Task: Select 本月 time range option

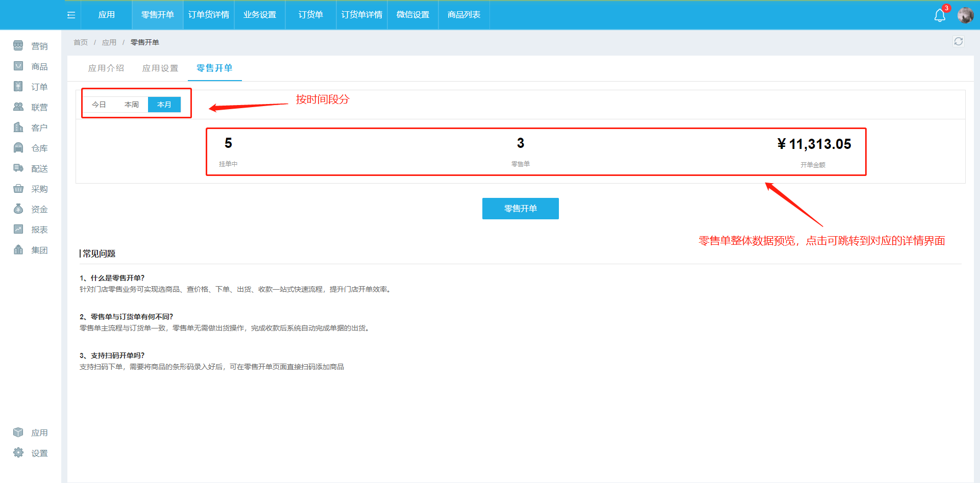Action: [164, 105]
